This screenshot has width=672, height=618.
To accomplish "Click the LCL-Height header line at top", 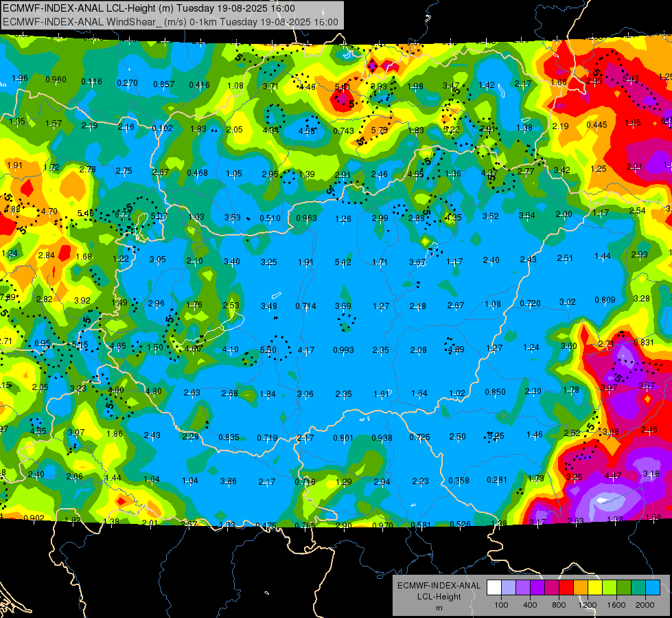I will coord(149,8).
